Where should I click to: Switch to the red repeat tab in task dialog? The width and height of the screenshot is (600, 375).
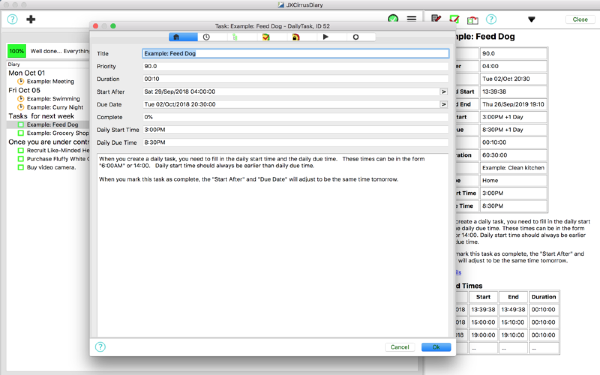(295, 37)
